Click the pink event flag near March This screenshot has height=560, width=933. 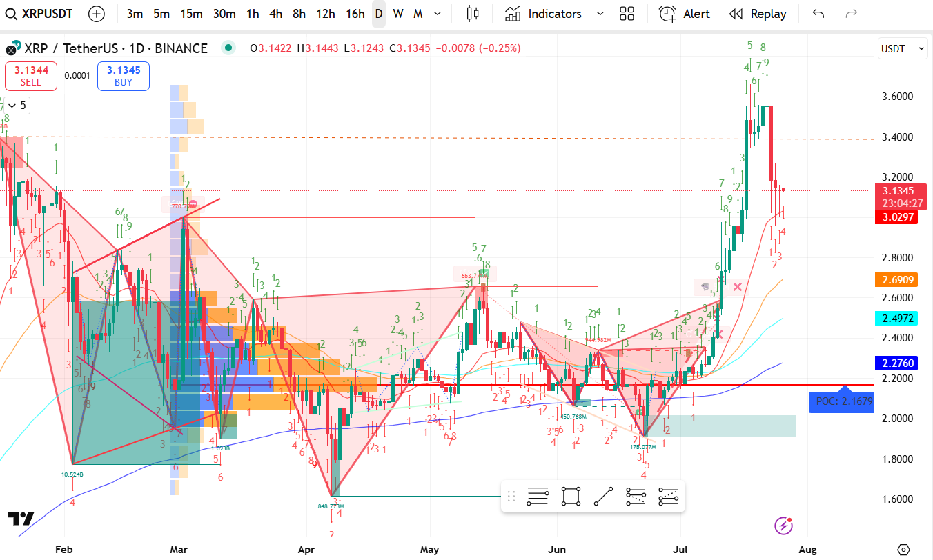[193, 204]
